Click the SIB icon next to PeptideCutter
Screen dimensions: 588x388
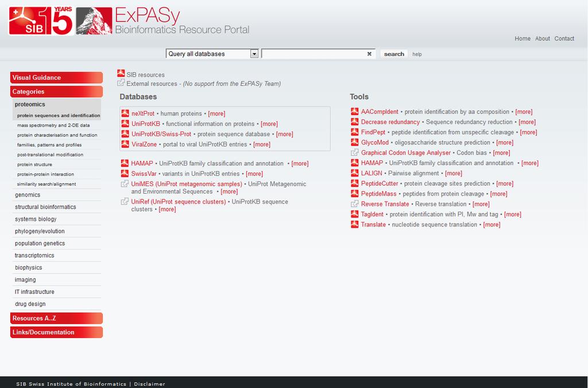click(x=354, y=183)
